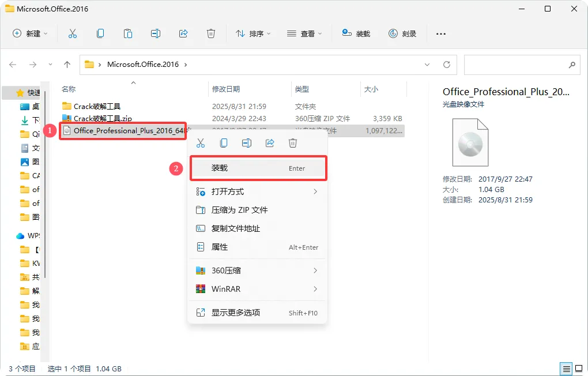Click the context menu Delete icon
Viewport: 588px width, 376px height.
pos(293,143)
